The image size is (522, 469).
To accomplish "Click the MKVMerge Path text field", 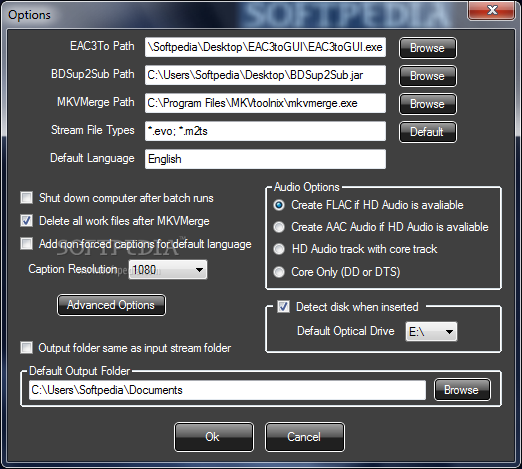I will (x=265, y=103).
